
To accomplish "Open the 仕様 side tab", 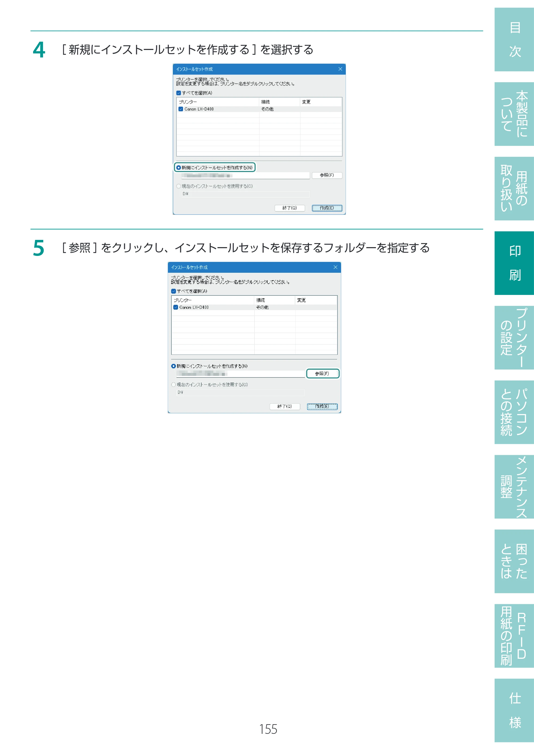I will [514, 710].
